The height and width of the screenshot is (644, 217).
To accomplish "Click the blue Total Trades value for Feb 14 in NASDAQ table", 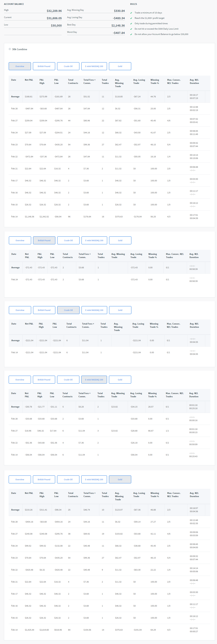I will pos(98,455).
